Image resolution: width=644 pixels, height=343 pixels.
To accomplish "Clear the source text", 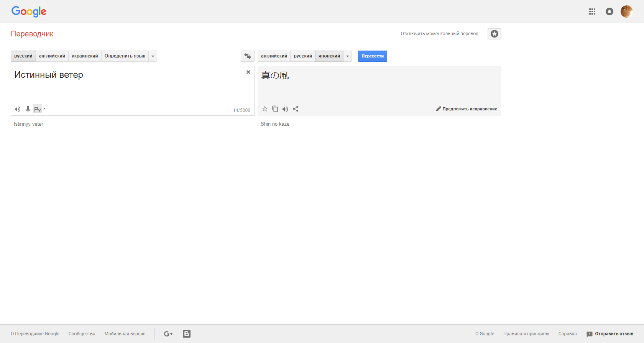I will [x=248, y=72].
